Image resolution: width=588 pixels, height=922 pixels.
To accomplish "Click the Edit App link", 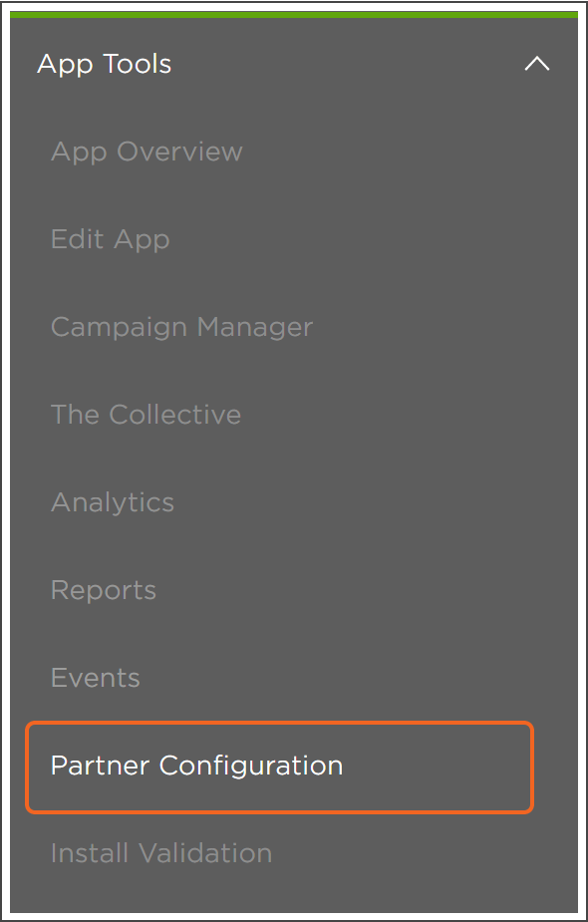I will [x=110, y=239].
